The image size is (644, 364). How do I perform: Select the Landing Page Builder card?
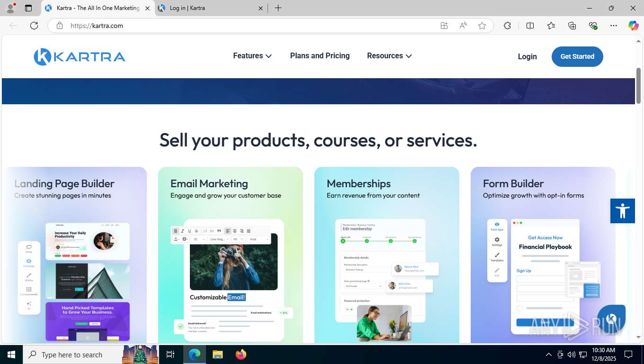74,255
